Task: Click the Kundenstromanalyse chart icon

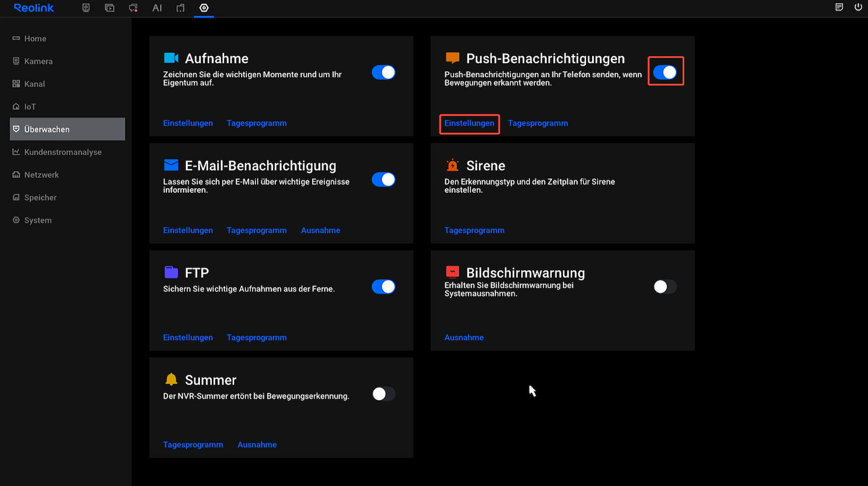Action: pyautogui.click(x=16, y=152)
